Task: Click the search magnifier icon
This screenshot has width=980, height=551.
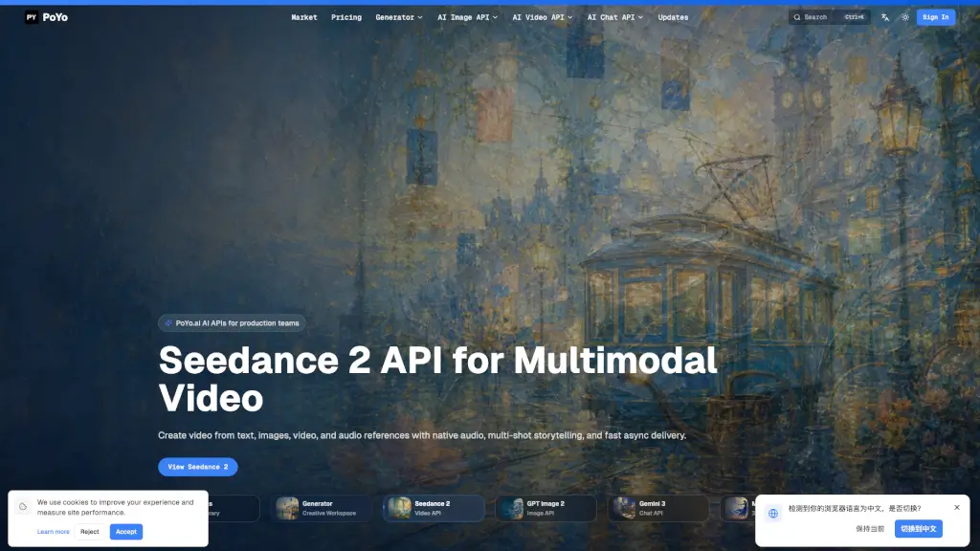Action: 797,17
